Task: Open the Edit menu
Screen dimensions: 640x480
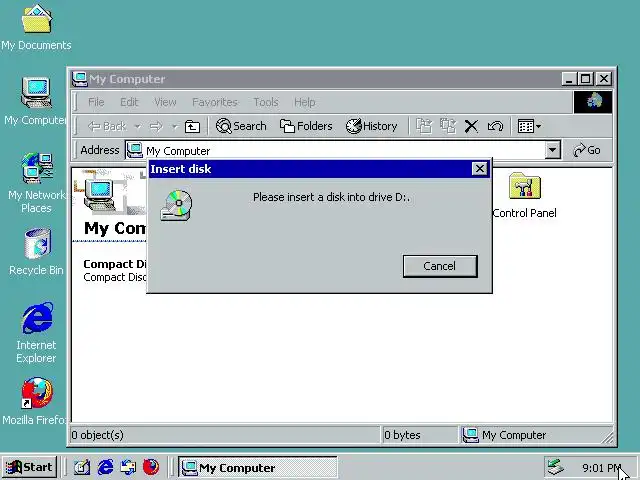Action: tap(129, 102)
